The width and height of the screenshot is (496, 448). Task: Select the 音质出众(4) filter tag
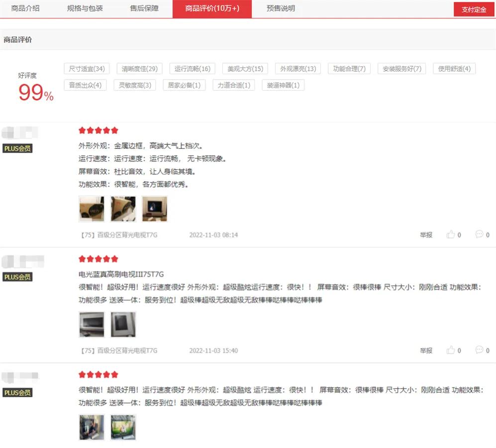tap(85, 85)
